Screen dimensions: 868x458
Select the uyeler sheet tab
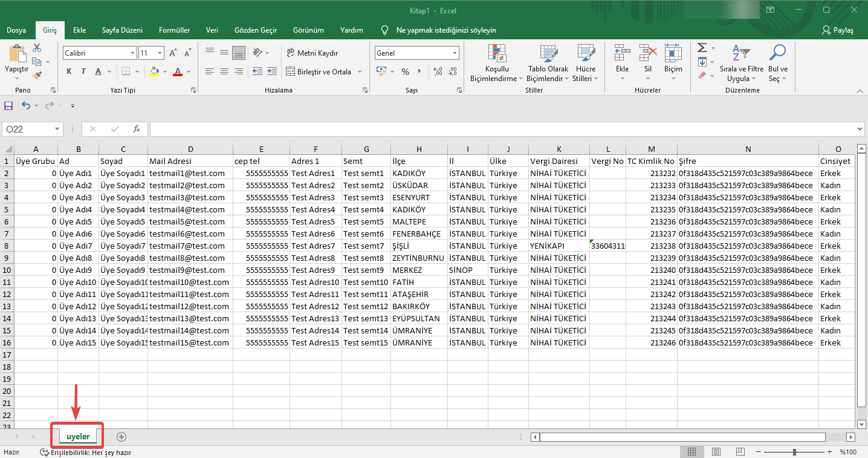78,436
